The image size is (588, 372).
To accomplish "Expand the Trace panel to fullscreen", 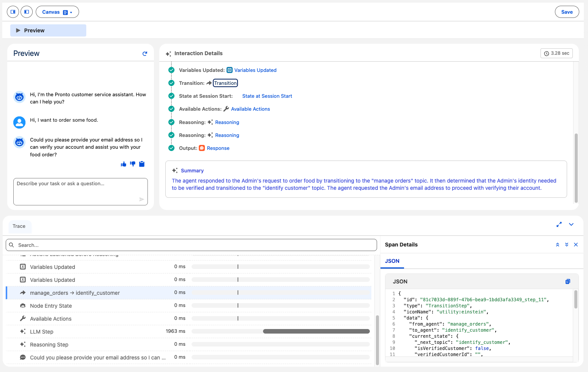I will (x=559, y=224).
